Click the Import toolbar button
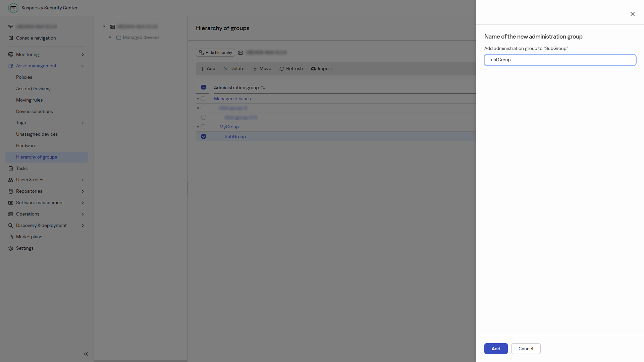Viewport: 644px width, 362px height. pos(321,69)
